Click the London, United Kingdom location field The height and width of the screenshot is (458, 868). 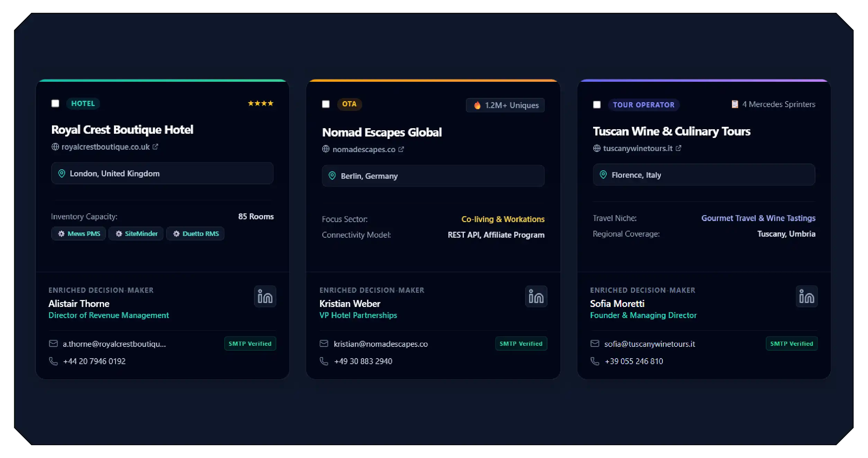tap(162, 174)
